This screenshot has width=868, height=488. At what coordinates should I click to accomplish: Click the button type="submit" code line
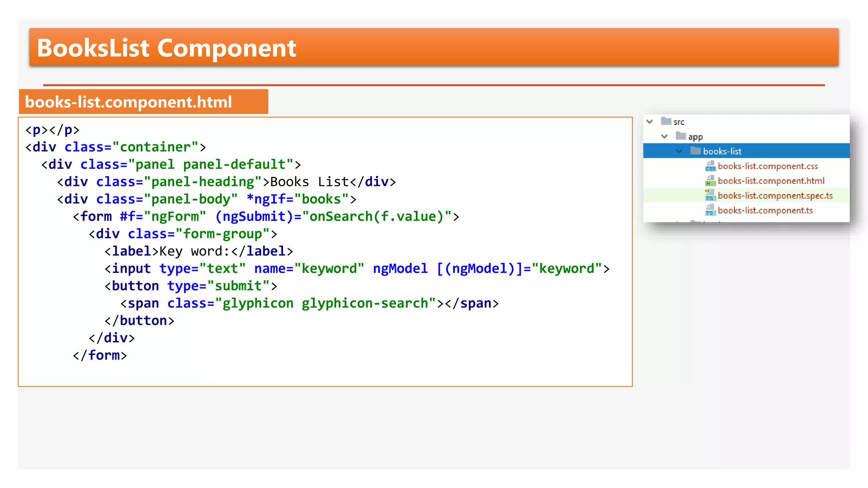191,286
